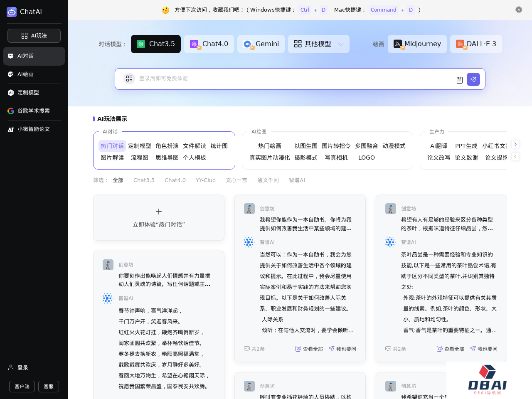Image resolution: width=532 pixels, height=399 pixels.
Task: Choose the Gemini chat model
Action: (x=261, y=44)
